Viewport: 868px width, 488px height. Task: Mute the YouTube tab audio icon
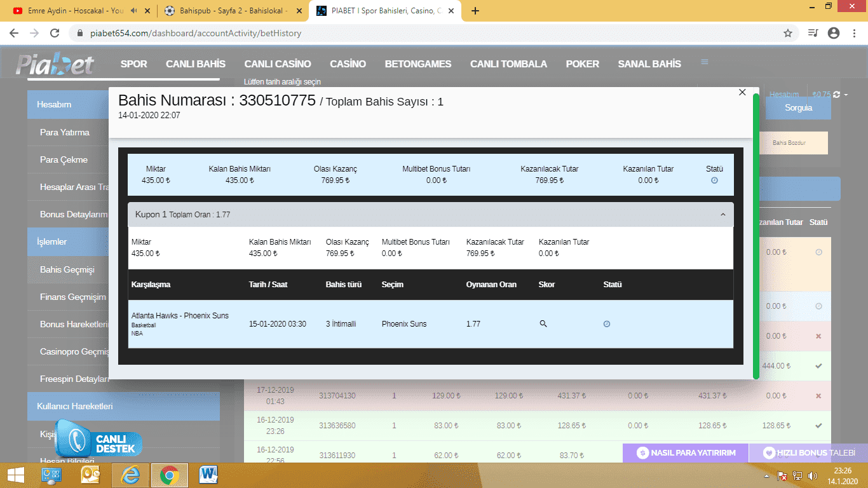(133, 11)
